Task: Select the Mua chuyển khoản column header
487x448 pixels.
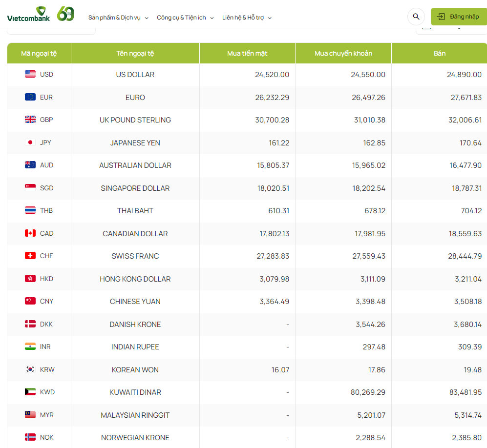Action: click(x=343, y=53)
